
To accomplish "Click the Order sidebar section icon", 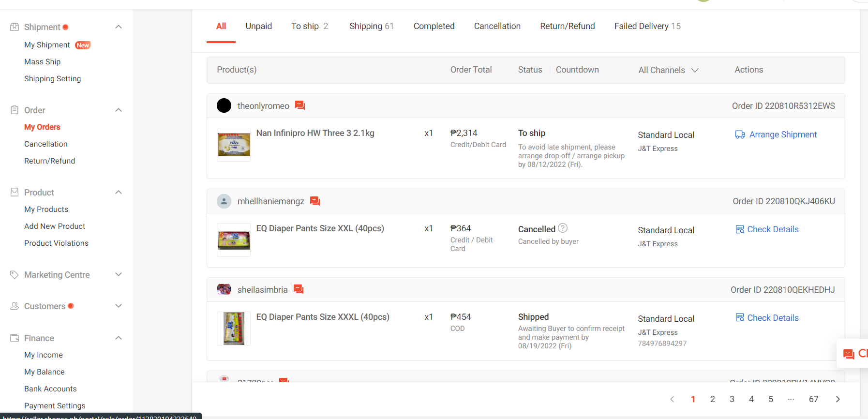I will (x=15, y=110).
